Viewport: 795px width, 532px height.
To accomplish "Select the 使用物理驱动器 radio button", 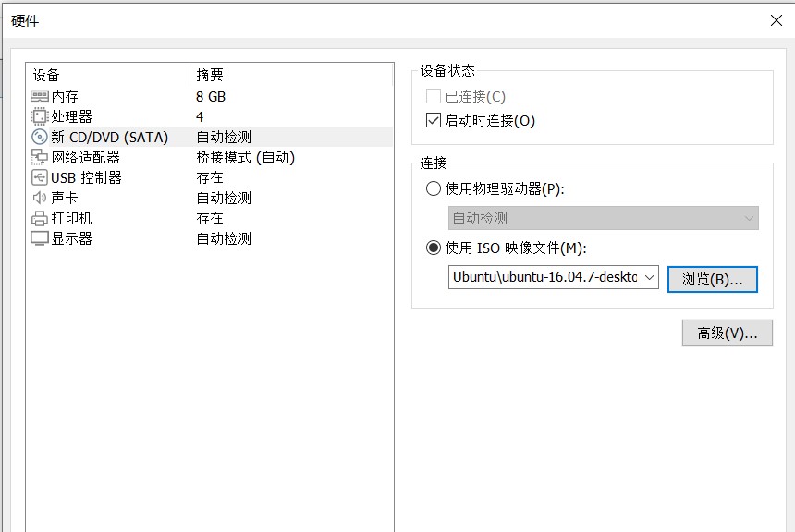I will (434, 188).
